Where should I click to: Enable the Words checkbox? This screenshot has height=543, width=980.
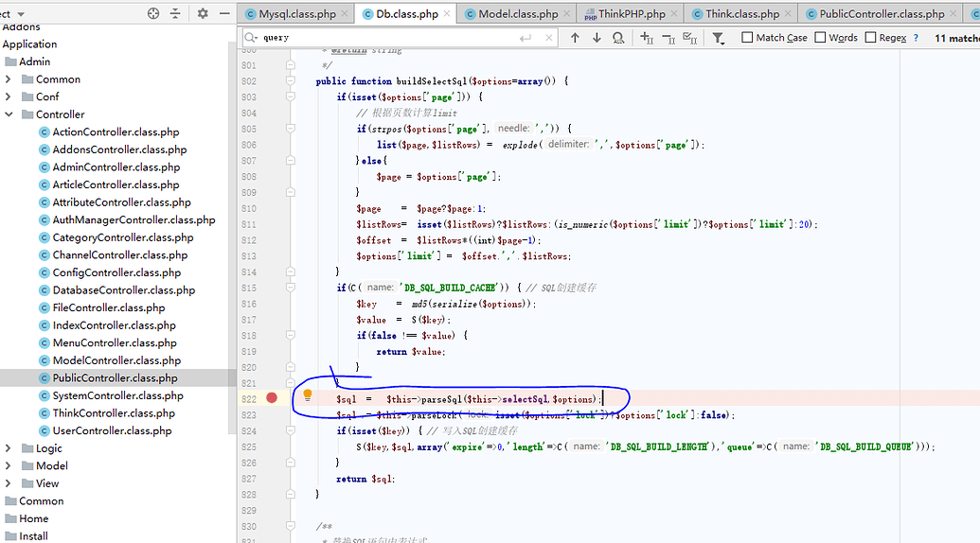pyautogui.click(x=821, y=38)
